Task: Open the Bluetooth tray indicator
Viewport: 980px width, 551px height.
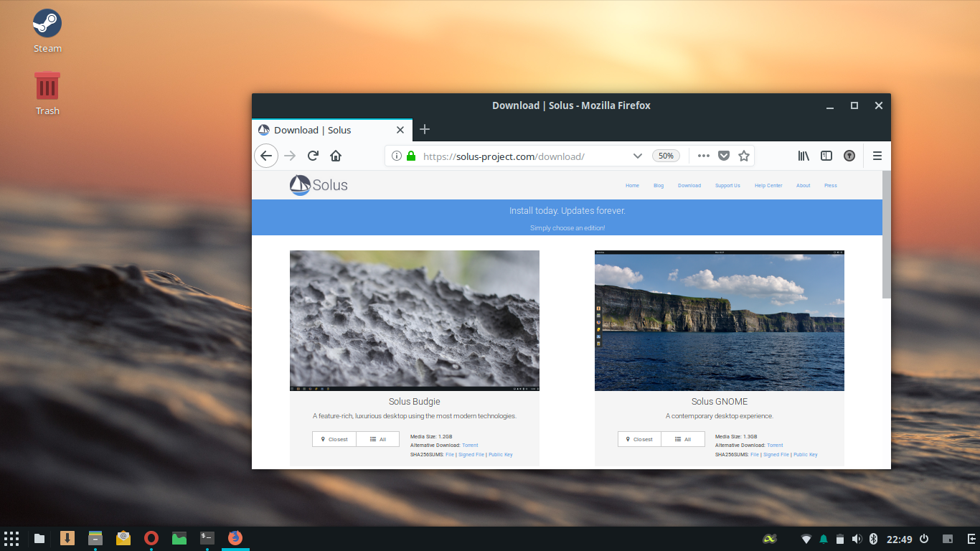Action: pyautogui.click(x=873, y=539)
